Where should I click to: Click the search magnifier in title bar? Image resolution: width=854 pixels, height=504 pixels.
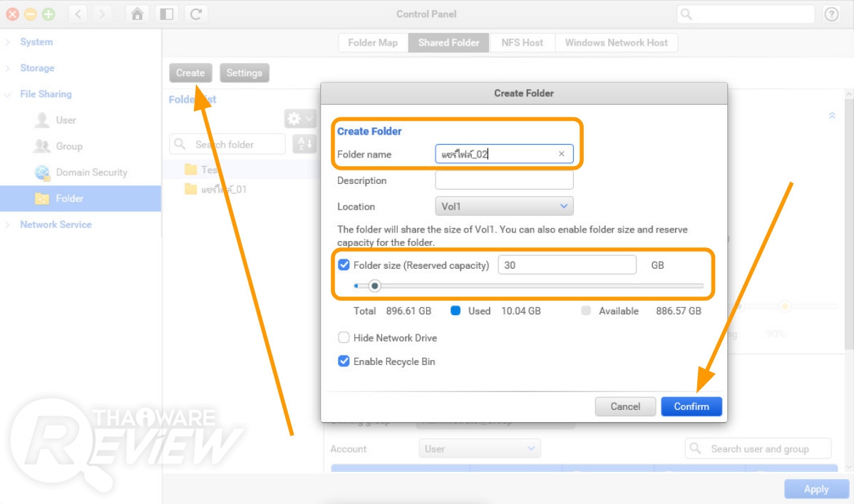[686, 14]
